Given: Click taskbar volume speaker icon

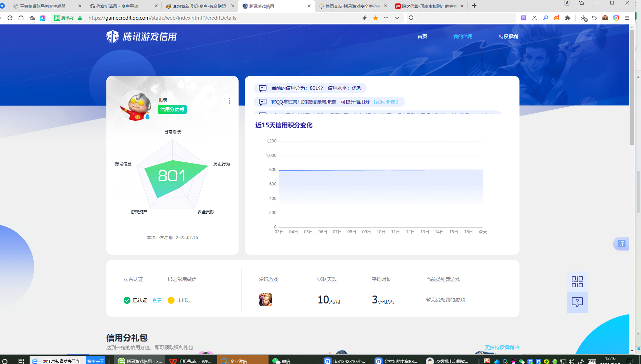Looking at the screenshot, I should (x=571, y=361).
